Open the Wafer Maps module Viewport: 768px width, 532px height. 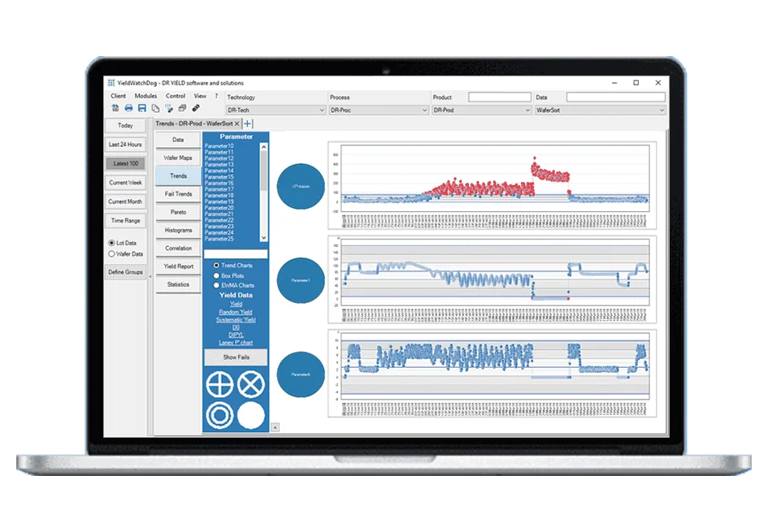(x=178, y=158)
